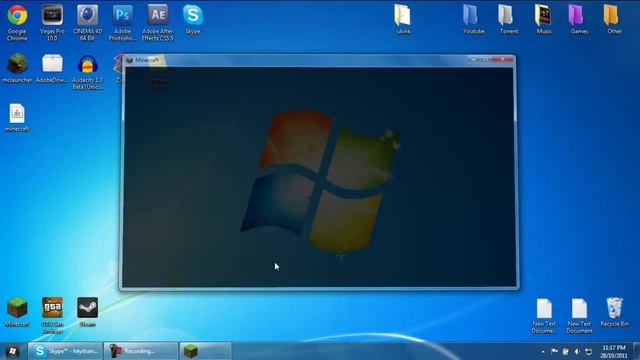This screenshot has height=360, width=640.
Task: Switch to the Recording taskbar button
Action: coord(141,351)
